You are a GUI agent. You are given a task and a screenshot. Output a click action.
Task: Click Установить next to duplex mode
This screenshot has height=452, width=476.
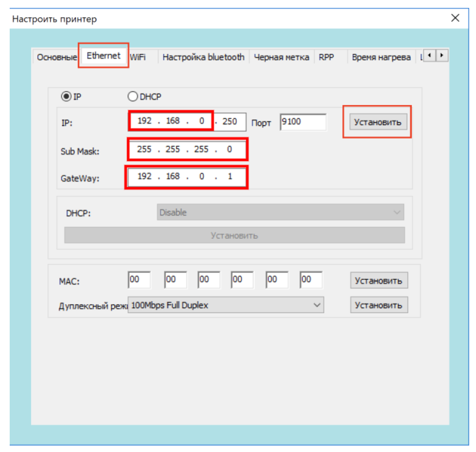point(378,305)
